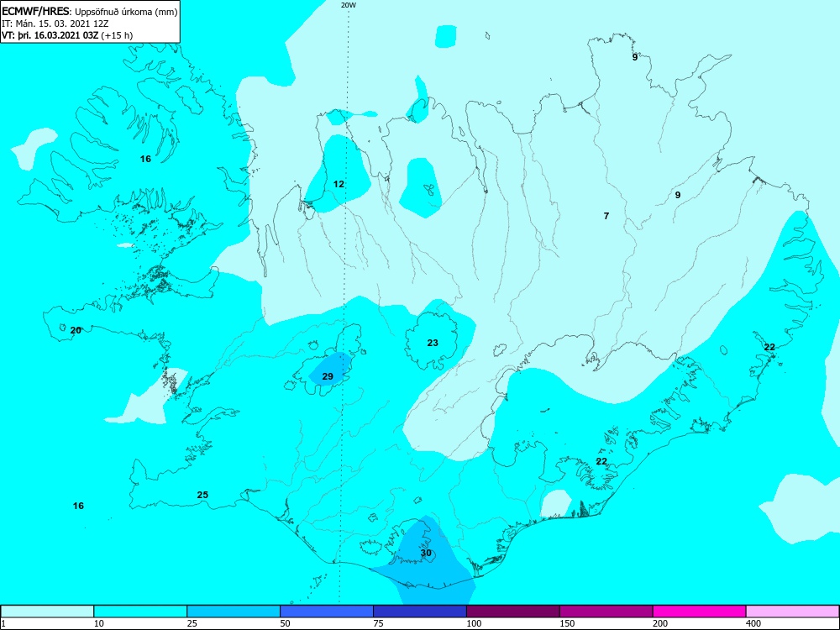Click the ECMWF/HRES title text

tap(35, 11)
